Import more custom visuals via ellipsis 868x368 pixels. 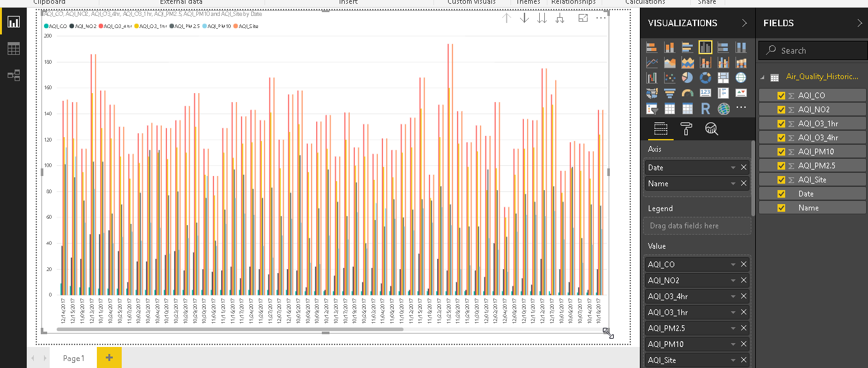tap(741, 108)
